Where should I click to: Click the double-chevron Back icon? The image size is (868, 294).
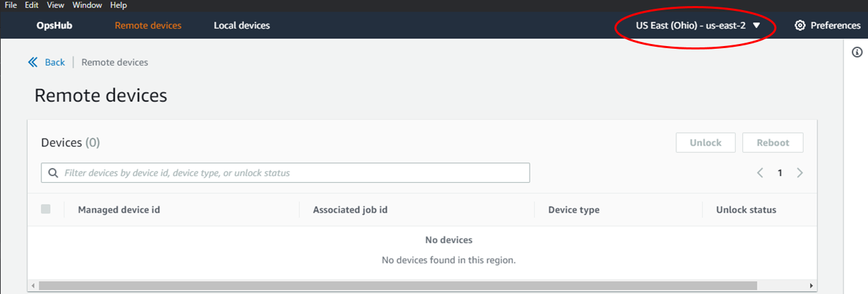(33, 62)
